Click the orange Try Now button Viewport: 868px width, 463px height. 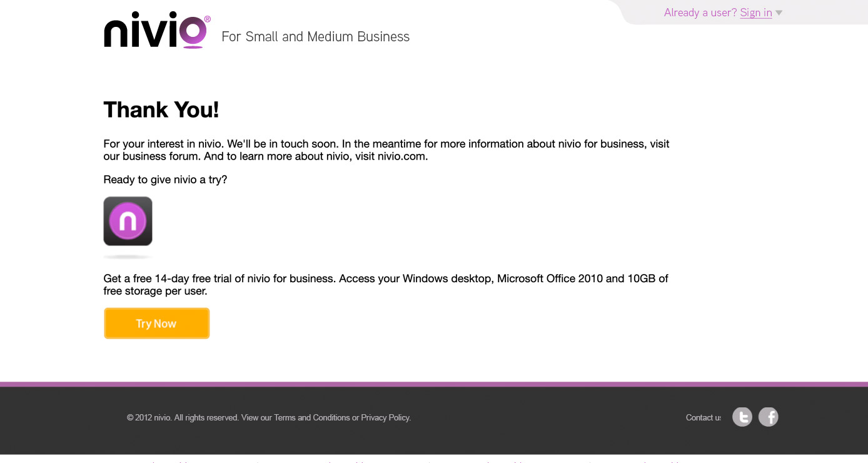coord(156,323)
